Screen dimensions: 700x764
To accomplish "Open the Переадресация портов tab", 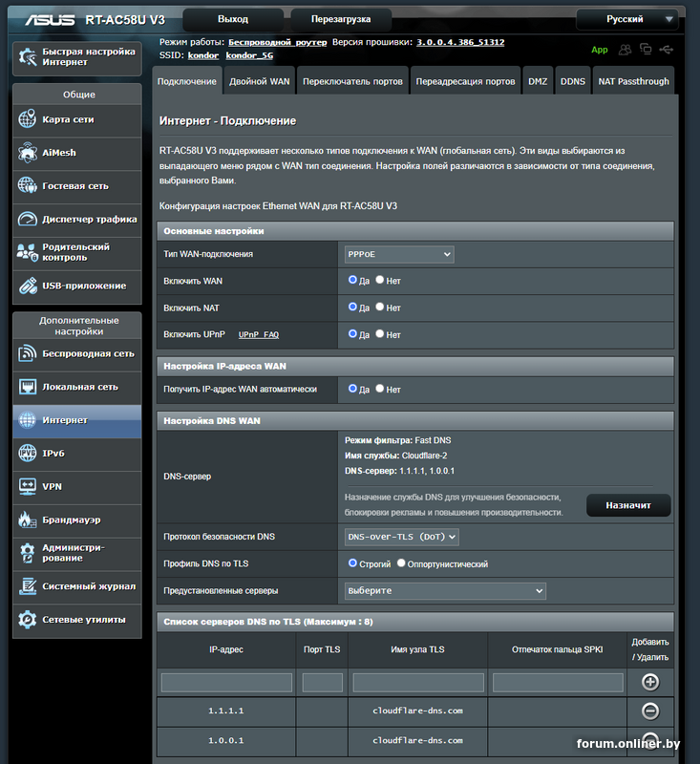I will (x=465, y=81).
